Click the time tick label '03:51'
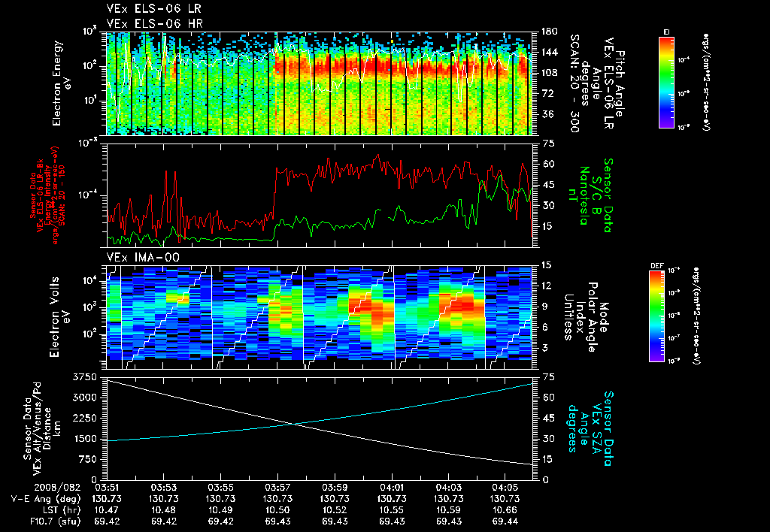770x532 pixels. tap(107, 488)
